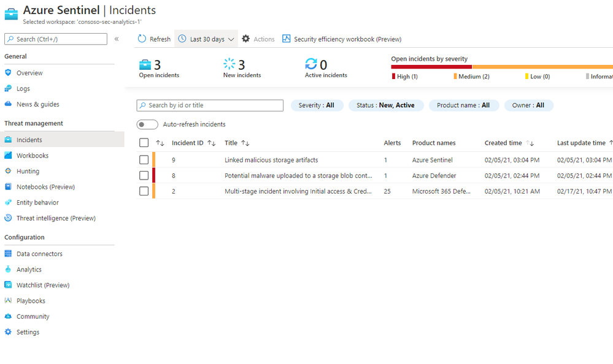Click the Open incidents briefcase icon
613x364 pixels.
click(145, 64)
